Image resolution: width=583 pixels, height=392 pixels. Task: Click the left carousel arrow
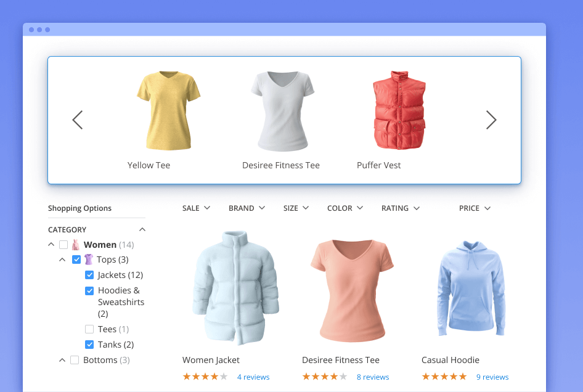[x=78, y=120]
